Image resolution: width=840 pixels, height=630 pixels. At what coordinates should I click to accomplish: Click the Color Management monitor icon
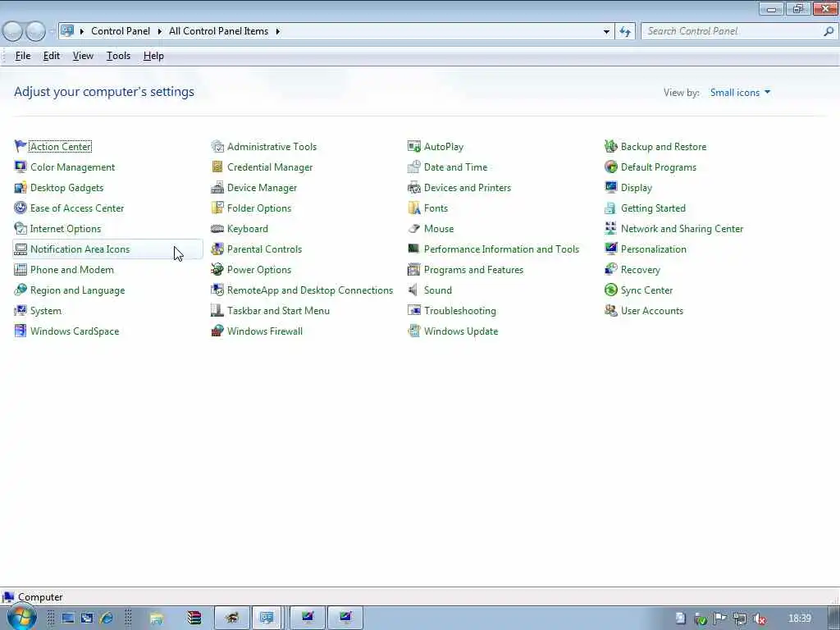(x=21, y=167)
